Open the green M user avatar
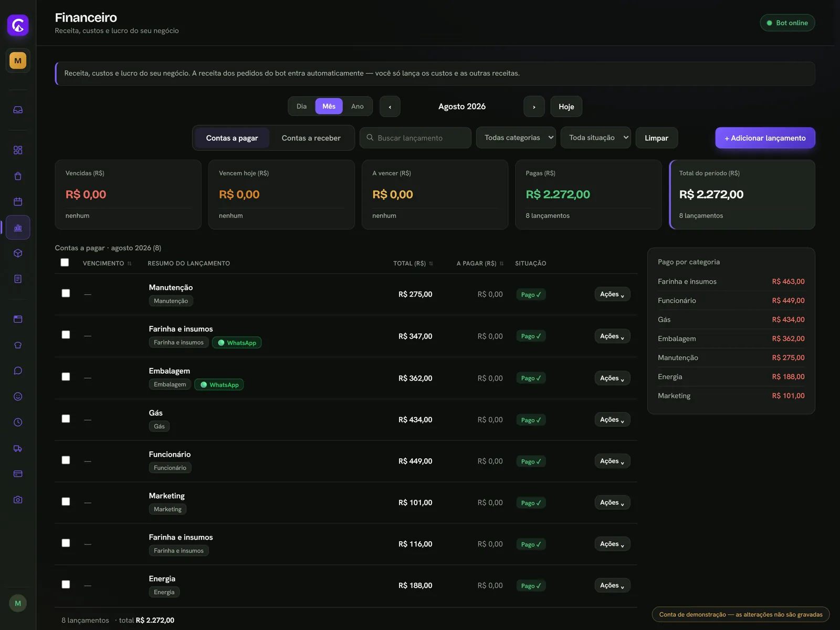The width and height of the screenshot is (840, 630). (x=18, y=603)
